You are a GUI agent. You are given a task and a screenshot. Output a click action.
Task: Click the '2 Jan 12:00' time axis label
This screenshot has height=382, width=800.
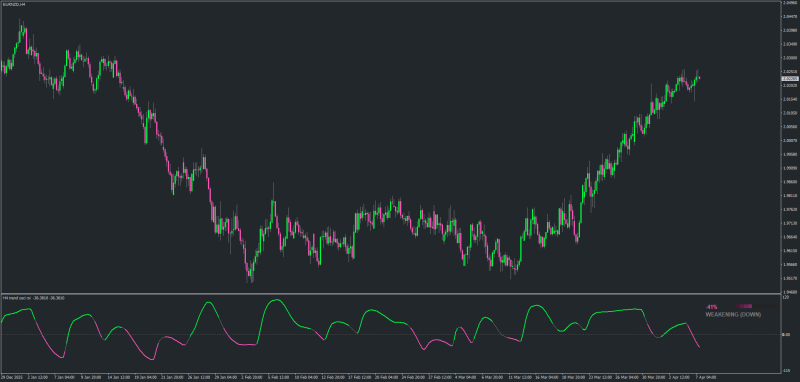coord(38,377)
